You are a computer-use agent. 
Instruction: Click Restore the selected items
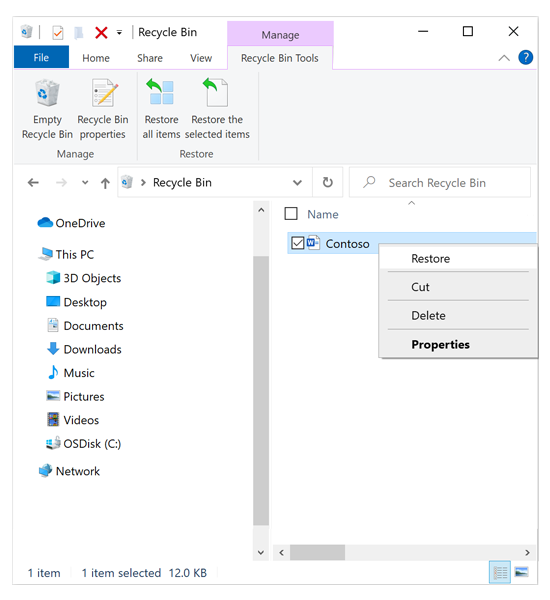217,110
